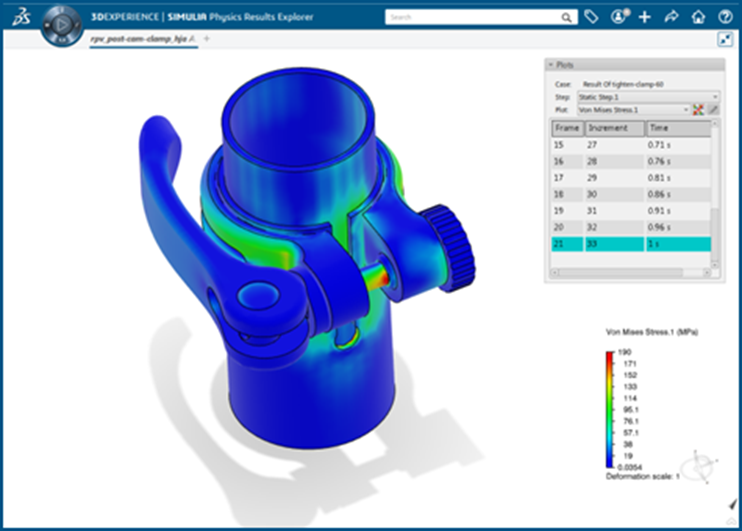Click the stress color legend bar
The image size is (742, 531).
[609, 410]
